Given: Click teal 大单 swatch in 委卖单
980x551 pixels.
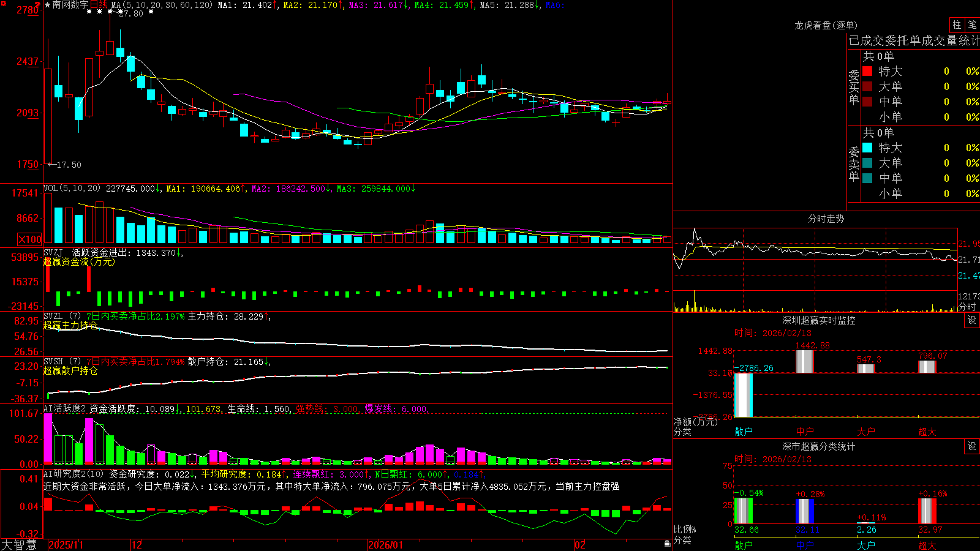Looking at the screenshot, I should point(867,163).
